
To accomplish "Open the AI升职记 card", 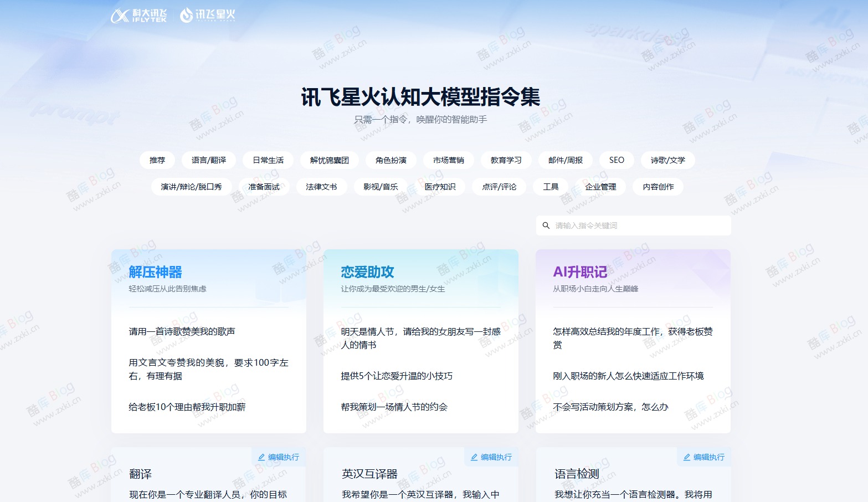I will [x=579, y=270].
